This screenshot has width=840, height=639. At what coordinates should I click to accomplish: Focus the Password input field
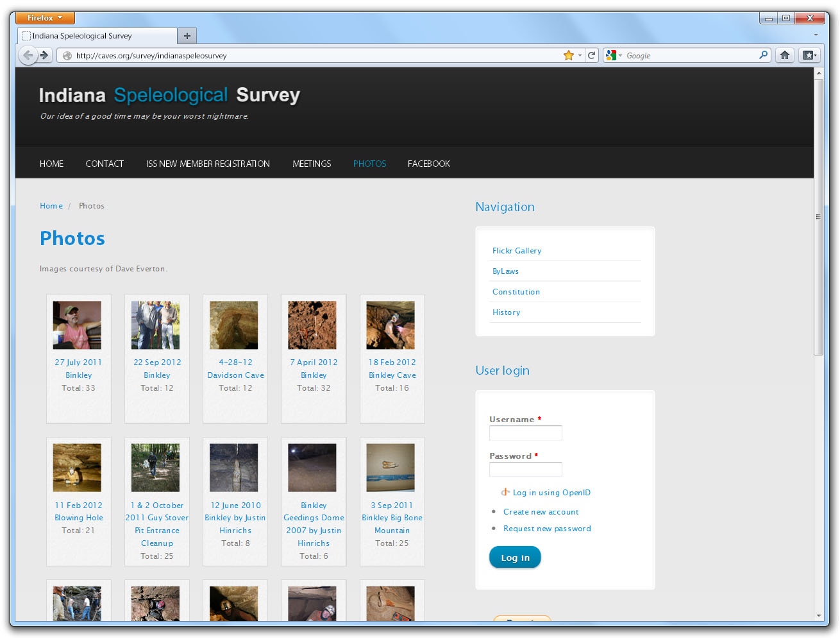pos(526,470)
